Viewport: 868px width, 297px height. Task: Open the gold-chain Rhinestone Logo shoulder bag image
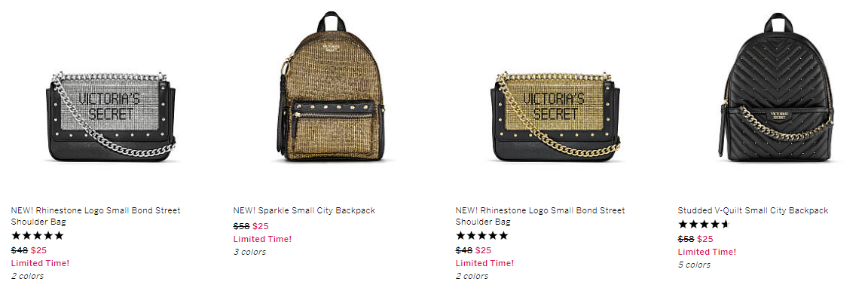click(x=555, y=116)
